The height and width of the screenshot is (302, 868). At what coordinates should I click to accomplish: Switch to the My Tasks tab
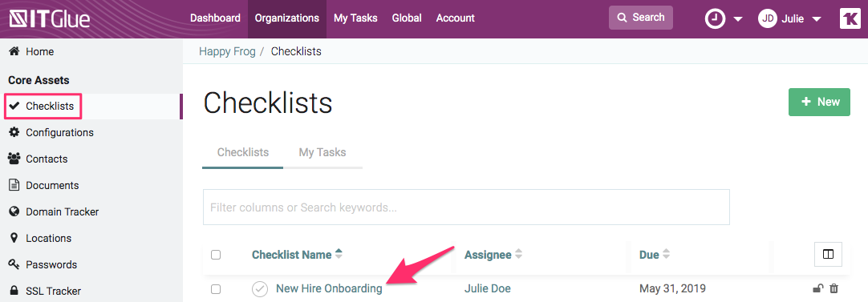pyautogui.click(x=322, y=152)
